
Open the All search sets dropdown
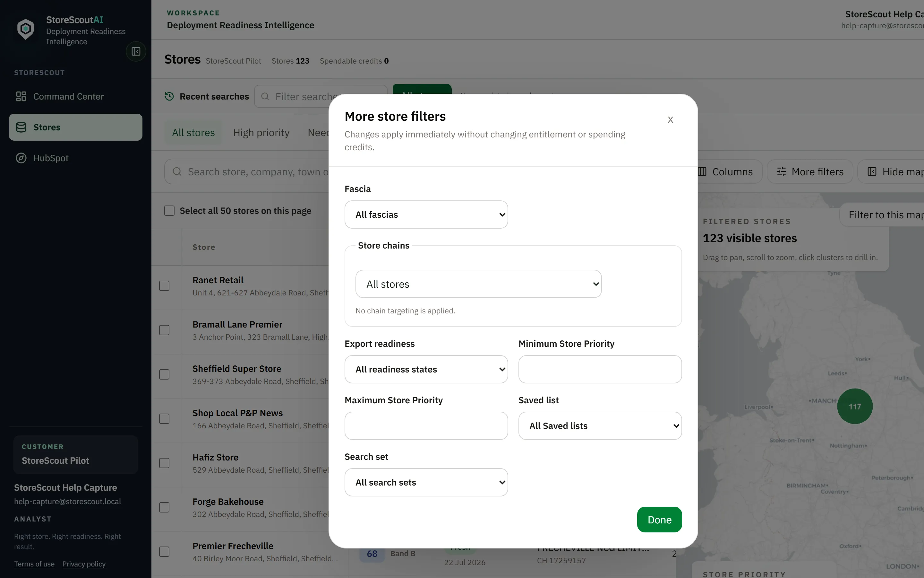pos(426,482)
